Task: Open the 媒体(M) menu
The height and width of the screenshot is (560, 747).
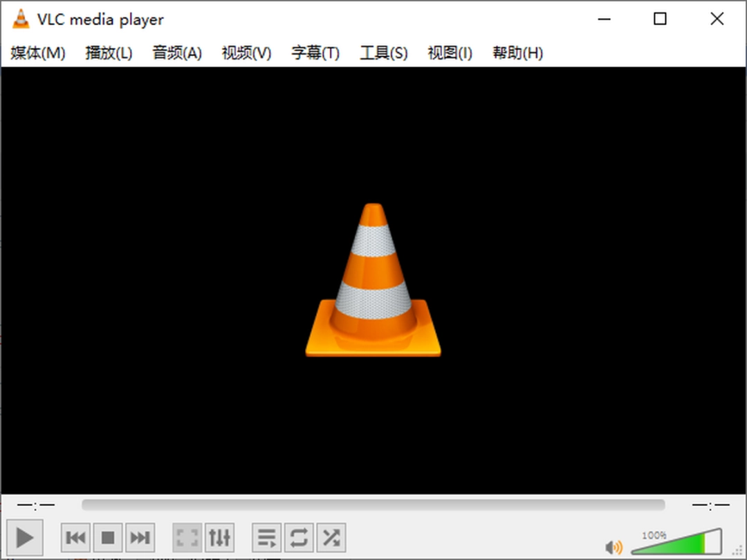Action: pyautogui.click(x=36, y=53)
